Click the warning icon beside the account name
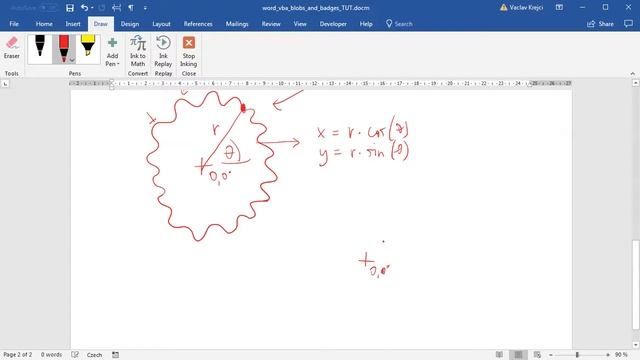The height and width of the screenshot is (360, 640). [504, 7]
